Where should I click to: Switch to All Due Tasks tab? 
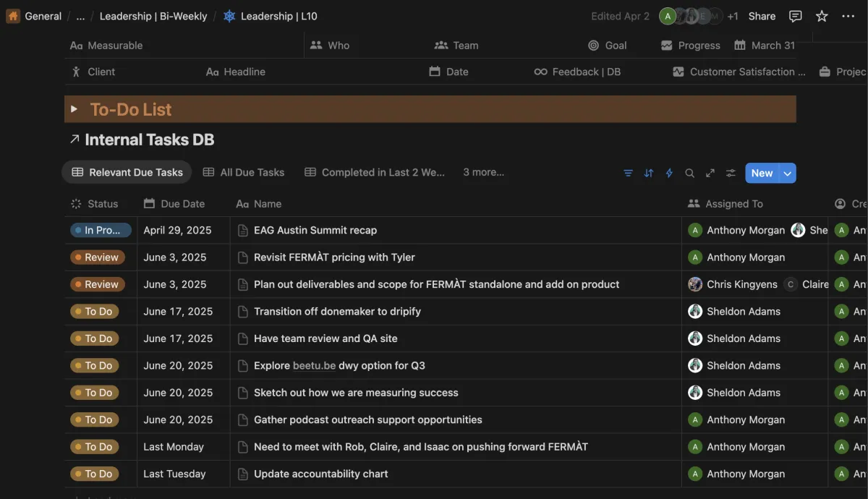[244, 172]
